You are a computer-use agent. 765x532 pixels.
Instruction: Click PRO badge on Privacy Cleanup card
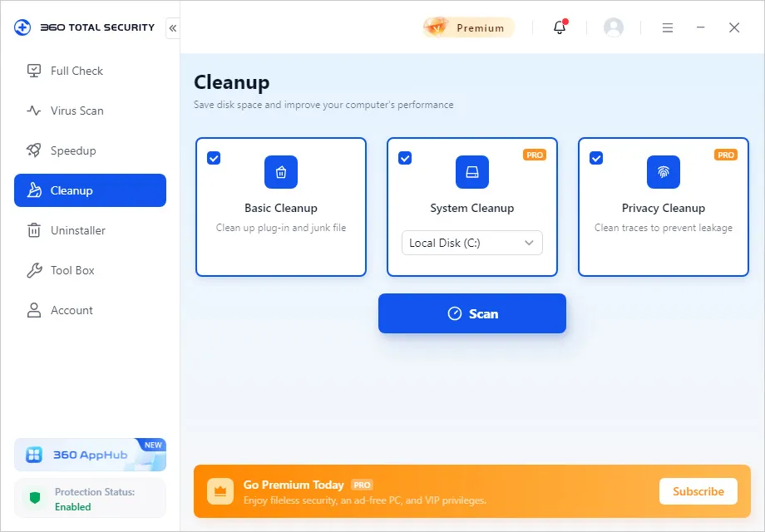click(x=726, y=155)
